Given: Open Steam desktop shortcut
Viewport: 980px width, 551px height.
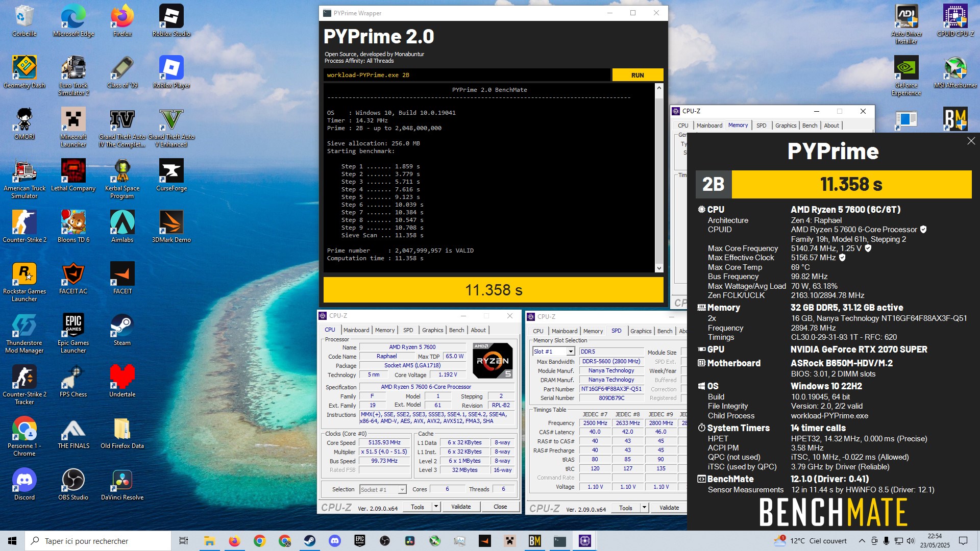Looking at the screenshot, I should tap(122, 330).
